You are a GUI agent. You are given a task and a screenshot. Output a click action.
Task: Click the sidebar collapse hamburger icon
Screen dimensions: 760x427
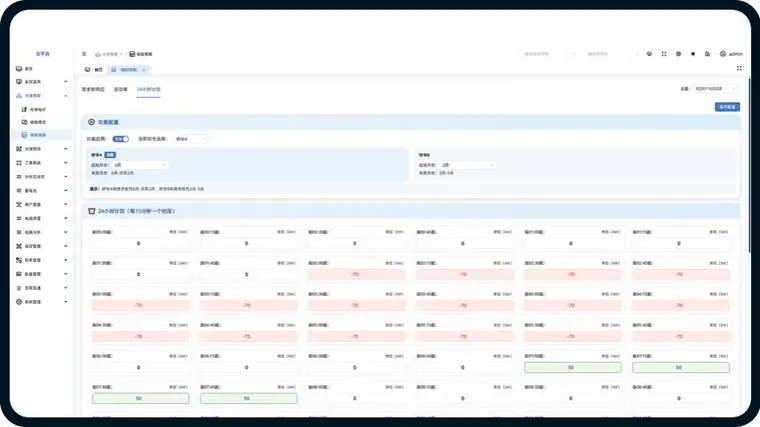click(x=84, y=54)
